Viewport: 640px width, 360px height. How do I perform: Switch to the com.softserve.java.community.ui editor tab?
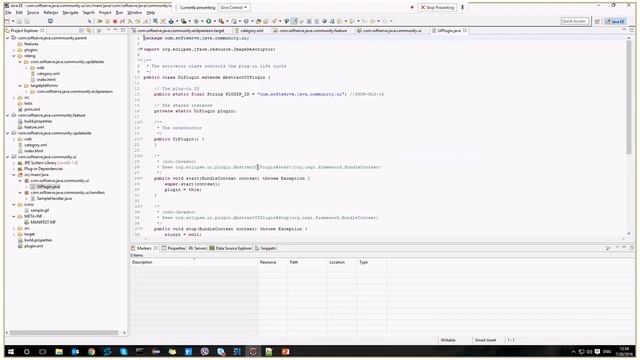pos(392,31)
